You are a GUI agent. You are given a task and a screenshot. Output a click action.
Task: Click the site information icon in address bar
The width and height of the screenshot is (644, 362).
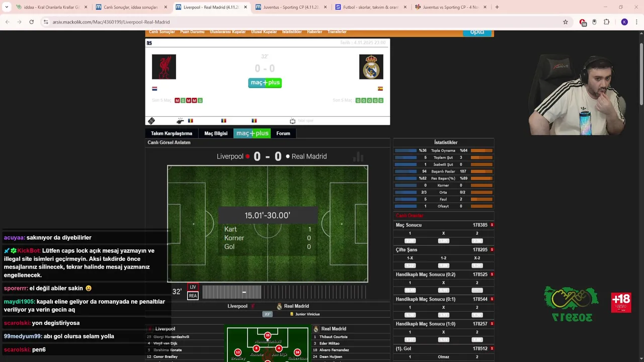[46, 22]
